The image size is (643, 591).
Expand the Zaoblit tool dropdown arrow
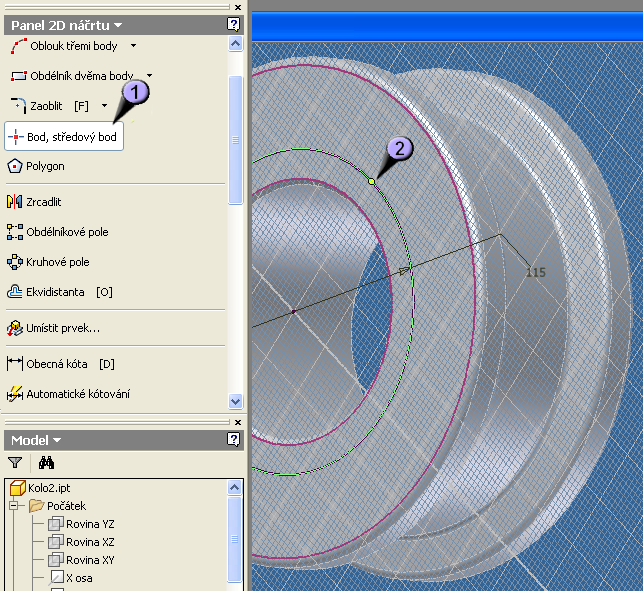coord(104,105)
